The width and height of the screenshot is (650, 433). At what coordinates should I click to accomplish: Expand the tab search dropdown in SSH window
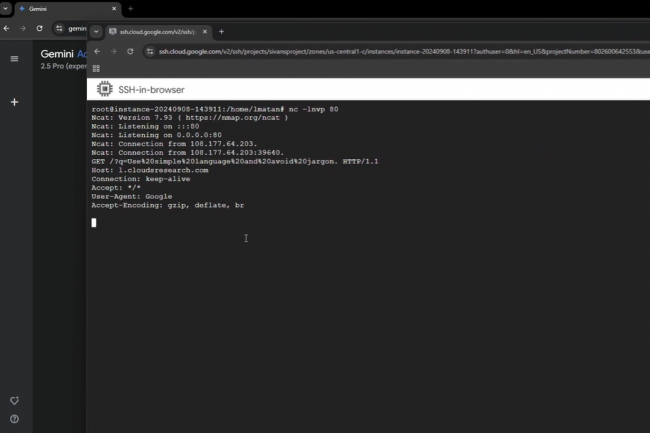(x=96, y=31)
